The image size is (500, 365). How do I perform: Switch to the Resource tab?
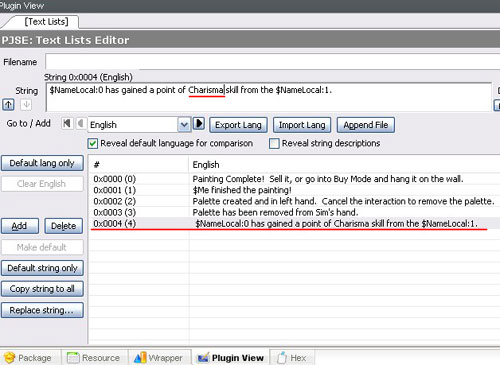click(94, 358)
